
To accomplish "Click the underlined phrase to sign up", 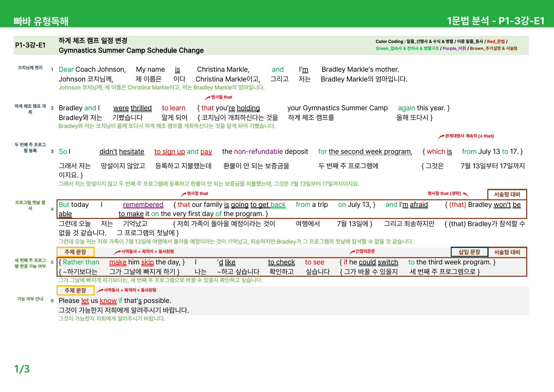I will [170, 152].
